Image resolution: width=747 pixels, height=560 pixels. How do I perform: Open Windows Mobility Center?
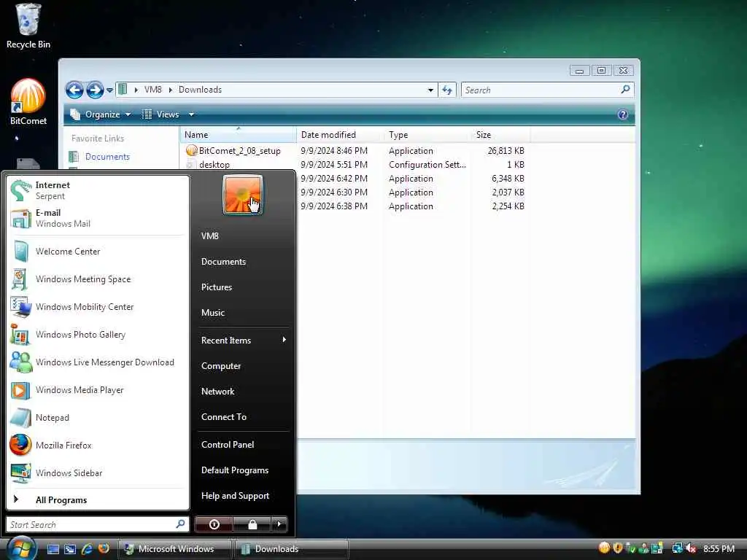[98, 307]
